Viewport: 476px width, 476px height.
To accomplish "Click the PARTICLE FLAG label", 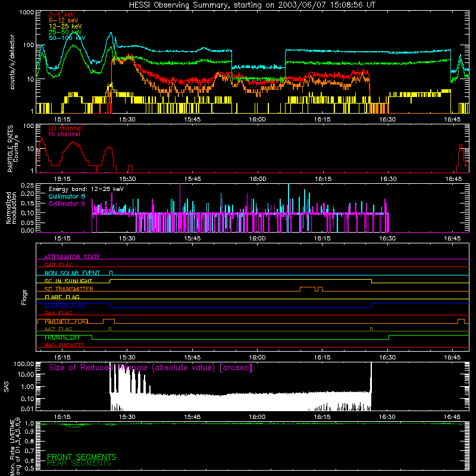I will [67, 321].
